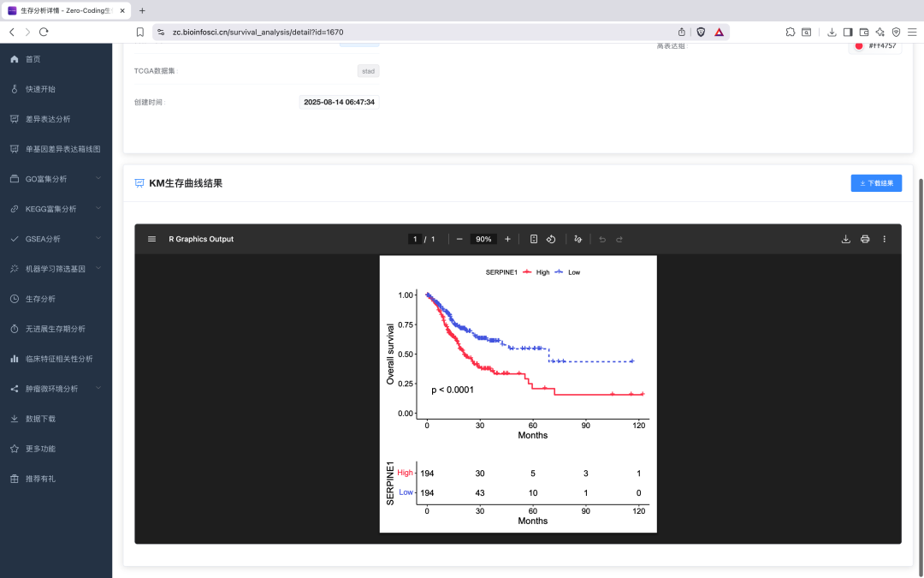
Task: Click the 下载结果 button
Action: (876, 183)
